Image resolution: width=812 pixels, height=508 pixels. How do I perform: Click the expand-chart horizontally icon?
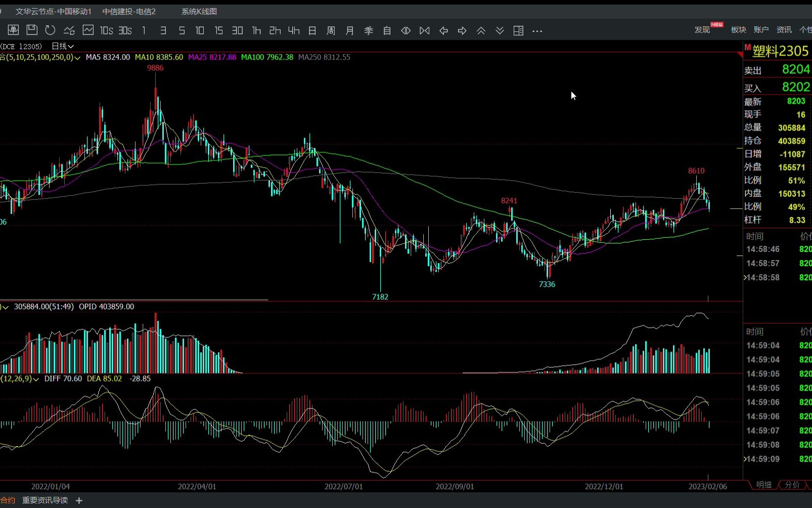(x=405, y=31)
